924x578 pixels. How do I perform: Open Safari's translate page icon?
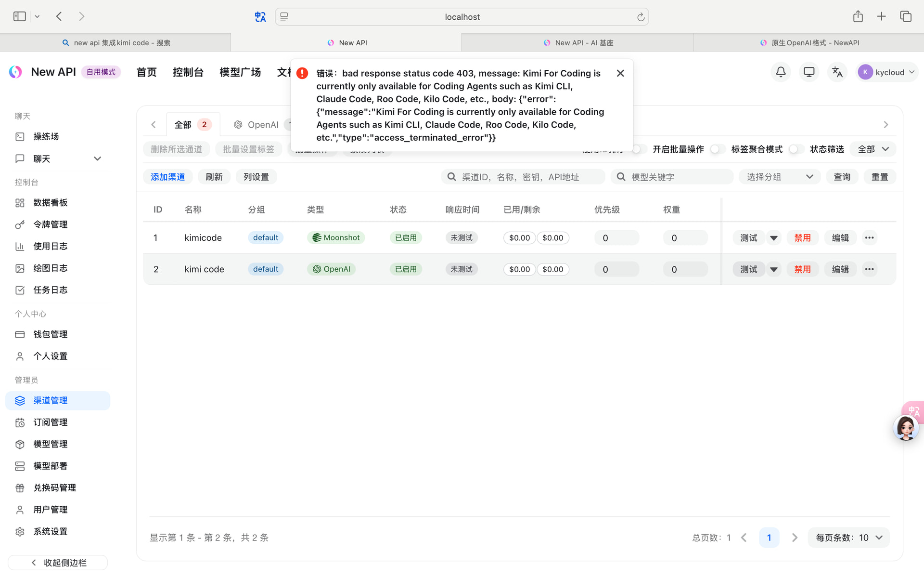pos(260,17)
